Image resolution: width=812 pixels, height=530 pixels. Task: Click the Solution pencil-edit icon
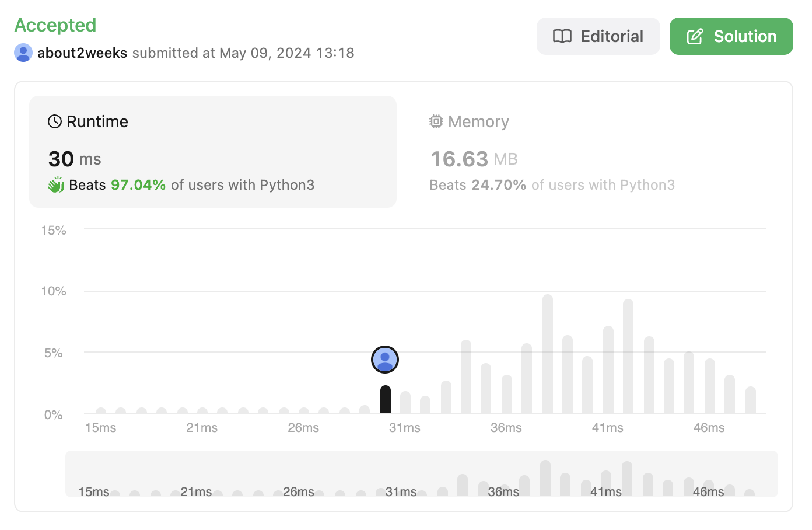pos(695,36)
